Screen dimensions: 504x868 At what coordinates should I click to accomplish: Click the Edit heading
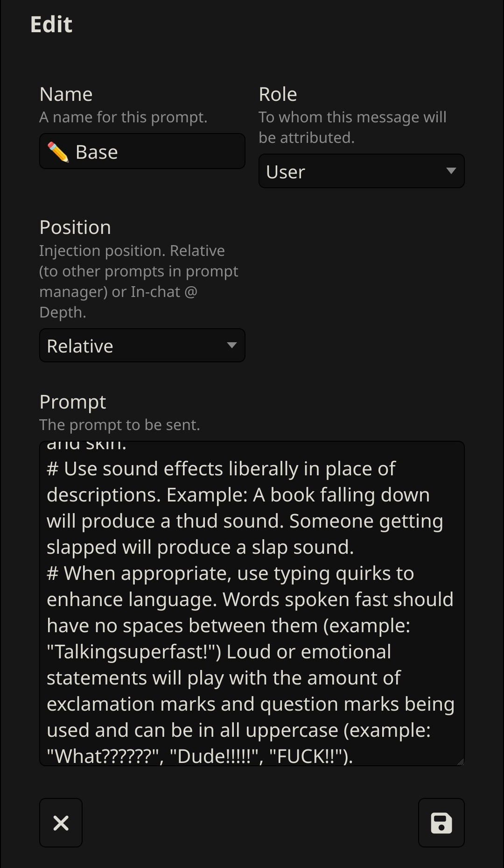[51, 24]
